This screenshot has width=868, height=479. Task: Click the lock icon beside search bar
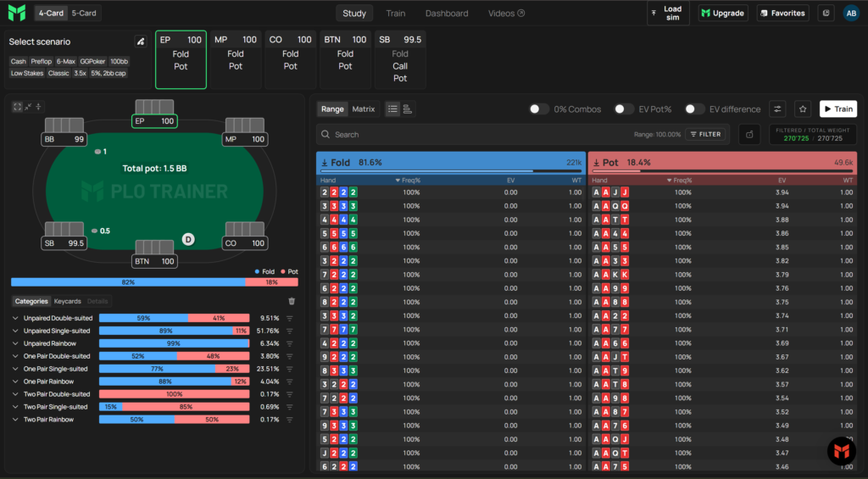click(749, 135)
